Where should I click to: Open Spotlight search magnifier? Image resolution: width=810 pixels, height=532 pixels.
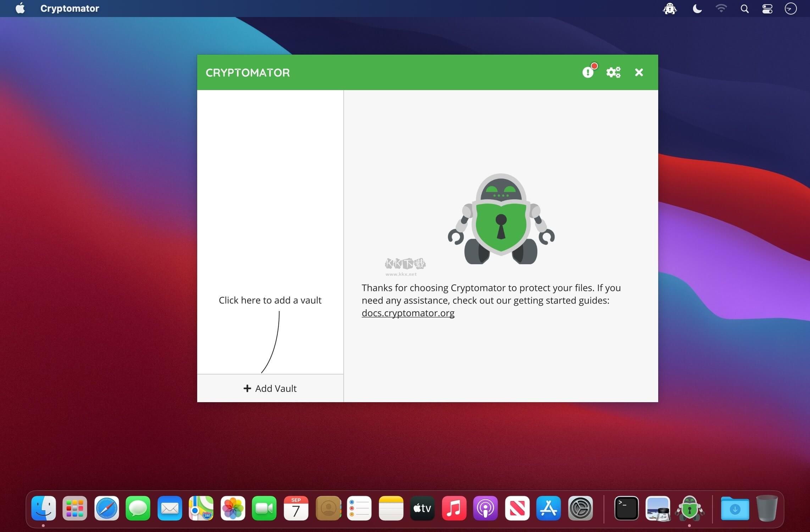tap(744, 9)
